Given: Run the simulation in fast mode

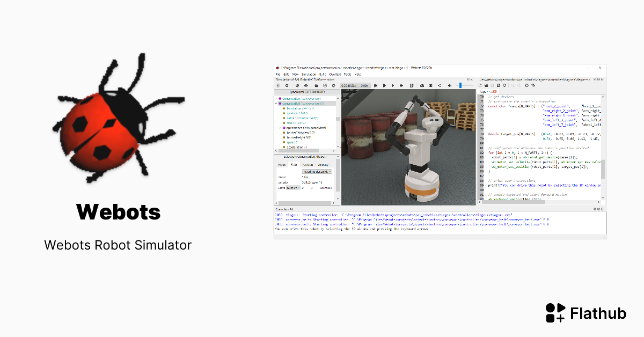Looking at the screenshot, I should coord(401,85).
